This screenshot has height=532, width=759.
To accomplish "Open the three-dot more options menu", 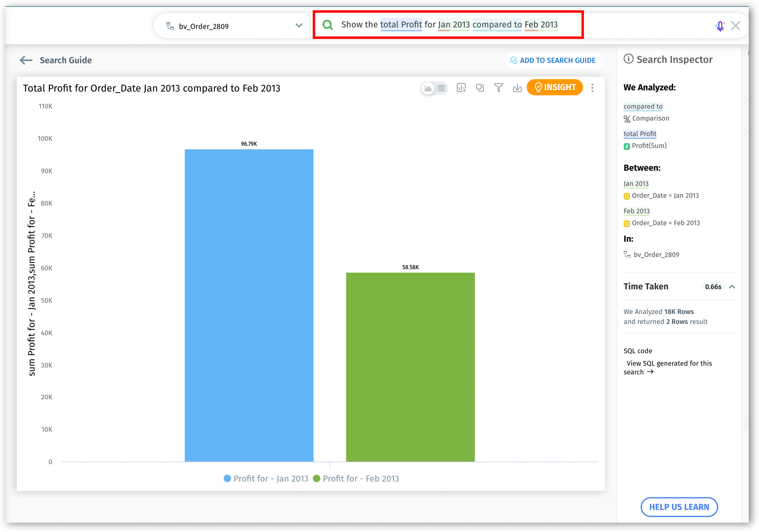I will pos(592,88).
